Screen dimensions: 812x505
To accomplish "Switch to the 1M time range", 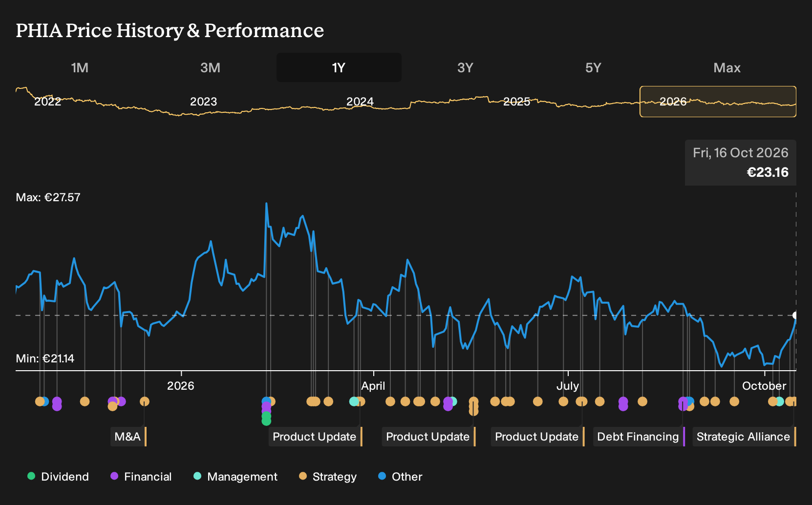I will (x=80, y=67).
